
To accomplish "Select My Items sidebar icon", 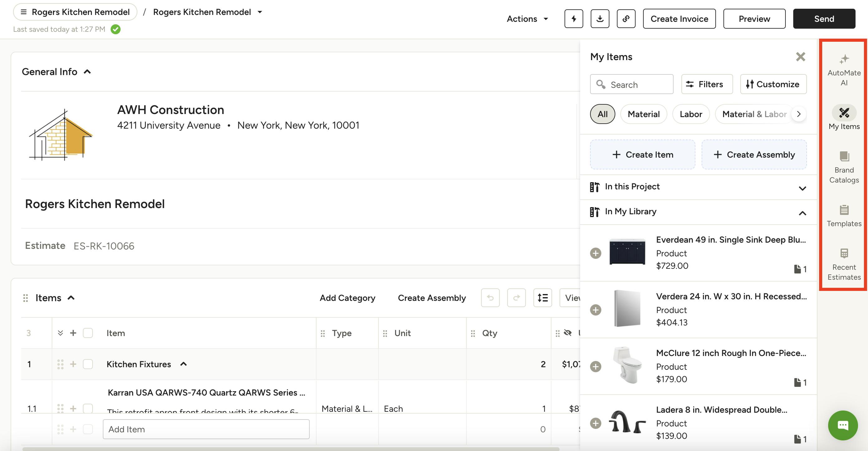I will click(x=844, y=117).
